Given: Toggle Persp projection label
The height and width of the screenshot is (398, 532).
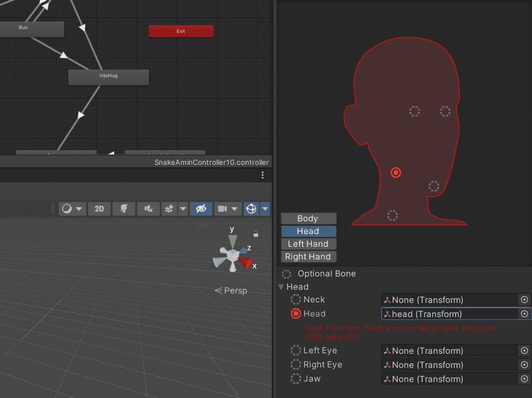Looking at the screenshot, I should tap(231, 291).
